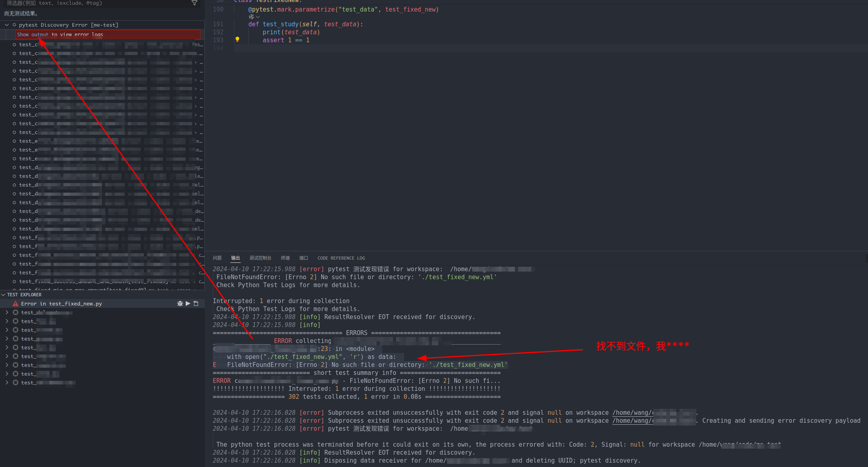Open the 端口 panel tab
The image size is (868, 467).
pos(304,258)
